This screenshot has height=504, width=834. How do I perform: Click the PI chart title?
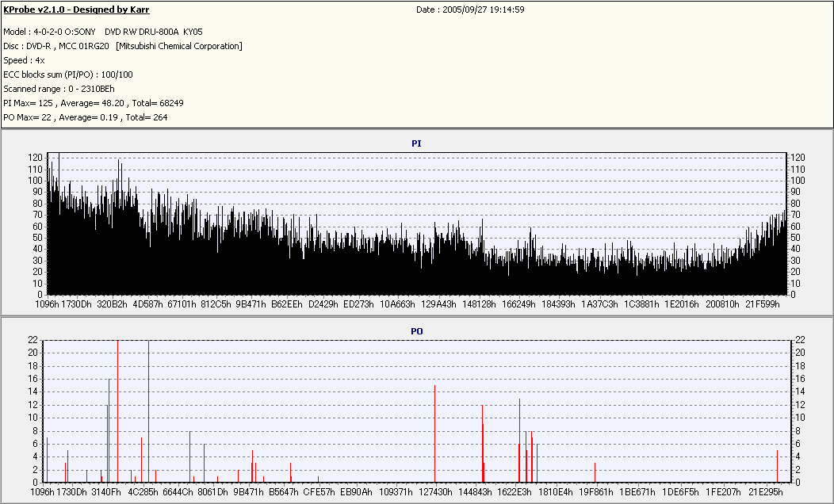tap(416, 143)
